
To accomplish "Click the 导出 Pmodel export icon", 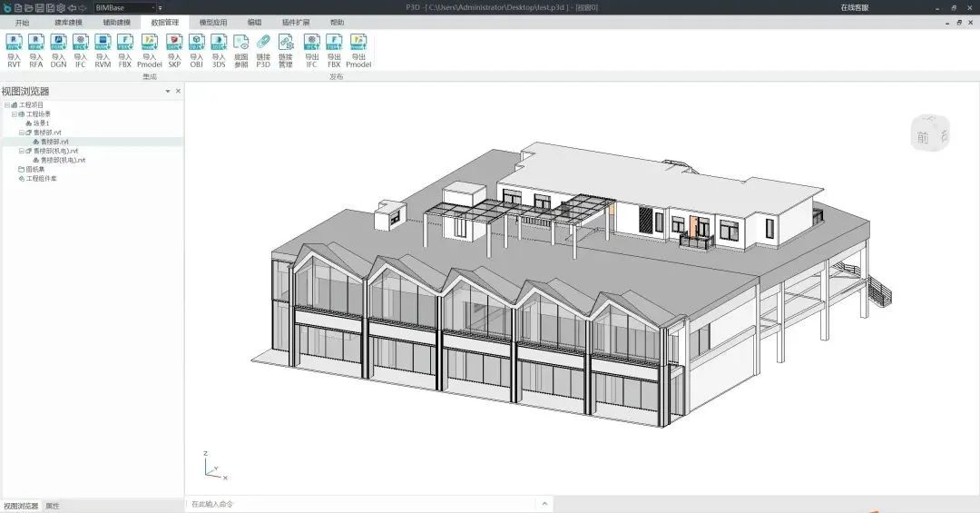I will (358, 51).
